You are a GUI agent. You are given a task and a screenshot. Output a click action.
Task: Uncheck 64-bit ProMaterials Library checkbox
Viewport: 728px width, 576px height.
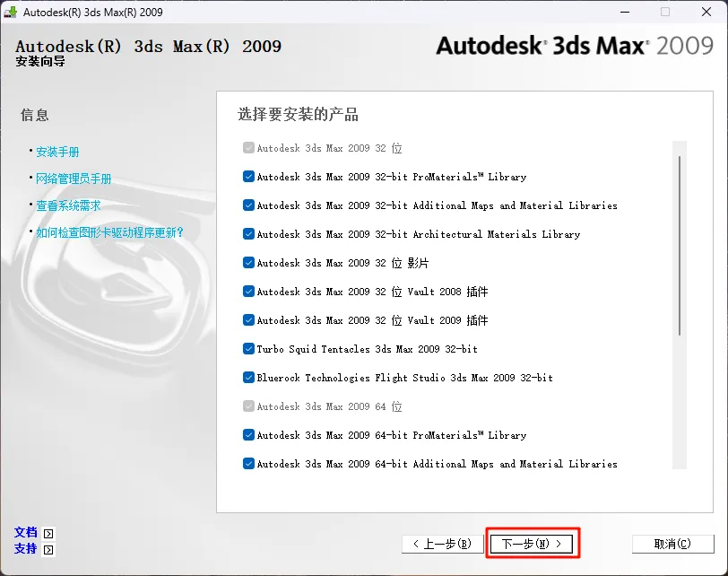pos(248,435)
